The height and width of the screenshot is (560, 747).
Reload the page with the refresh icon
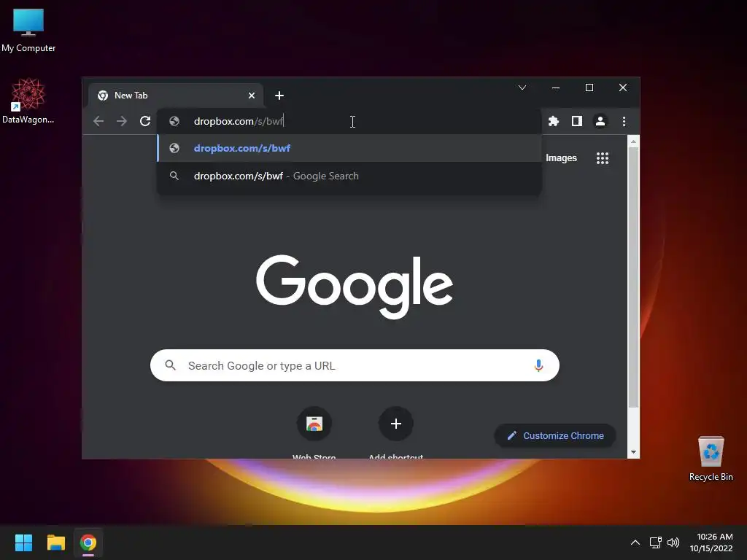pos(145,122)
